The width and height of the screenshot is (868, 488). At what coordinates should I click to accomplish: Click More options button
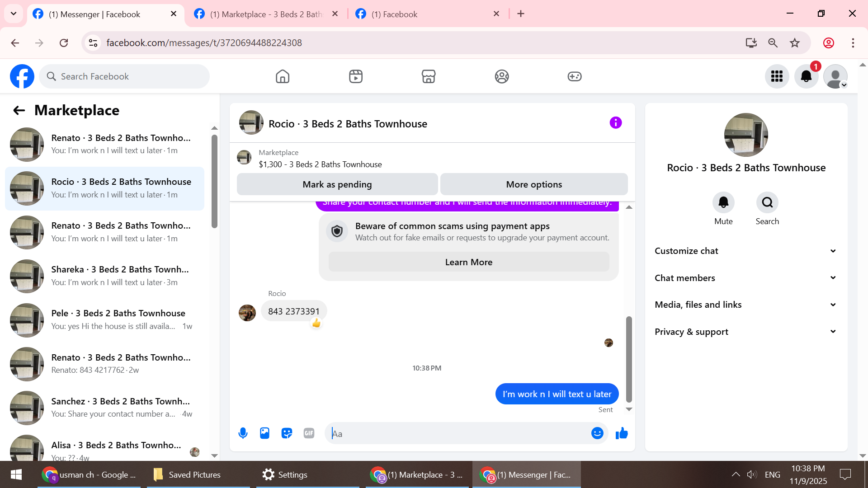tap(534, 184)
